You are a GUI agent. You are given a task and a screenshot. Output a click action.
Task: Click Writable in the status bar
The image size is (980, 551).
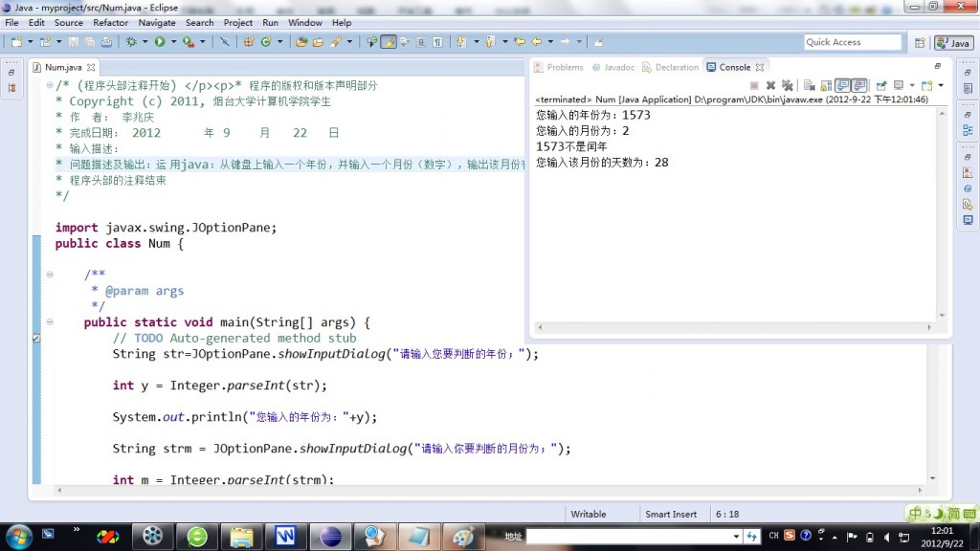589,514
